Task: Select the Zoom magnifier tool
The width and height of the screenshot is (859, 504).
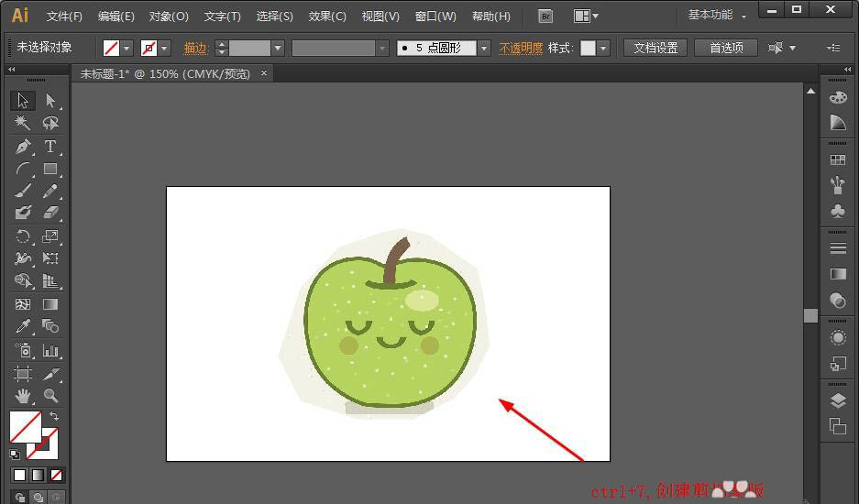Action: coord(50,396)
